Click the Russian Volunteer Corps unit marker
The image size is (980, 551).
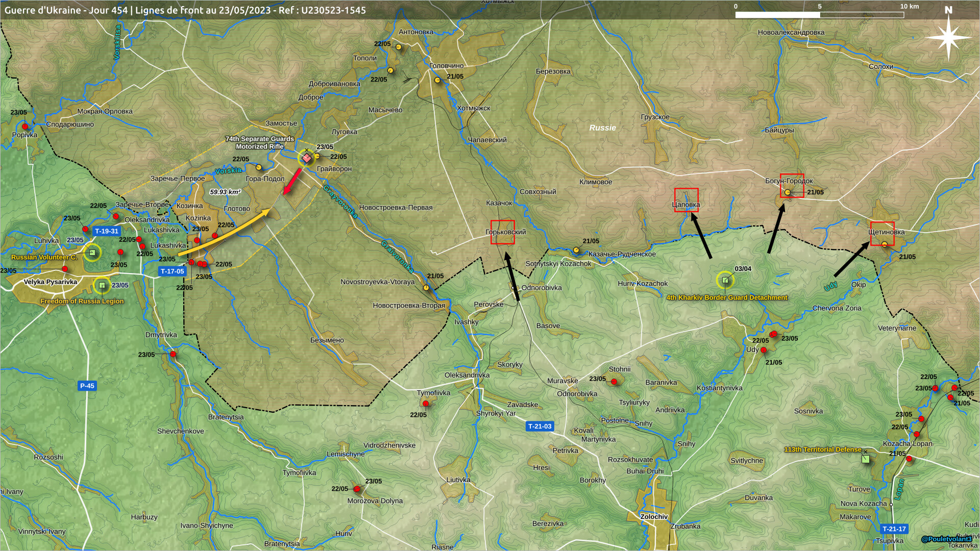92,253
